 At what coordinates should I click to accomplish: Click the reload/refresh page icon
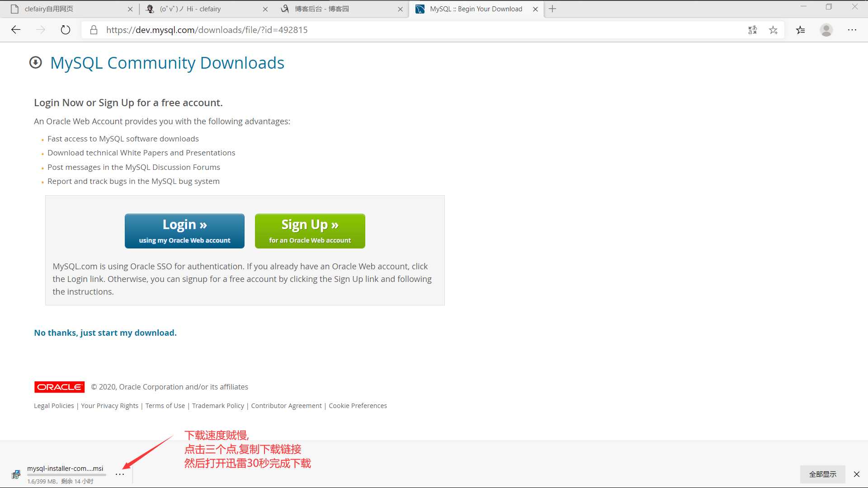pyautogui.click(x=66, y=29)
